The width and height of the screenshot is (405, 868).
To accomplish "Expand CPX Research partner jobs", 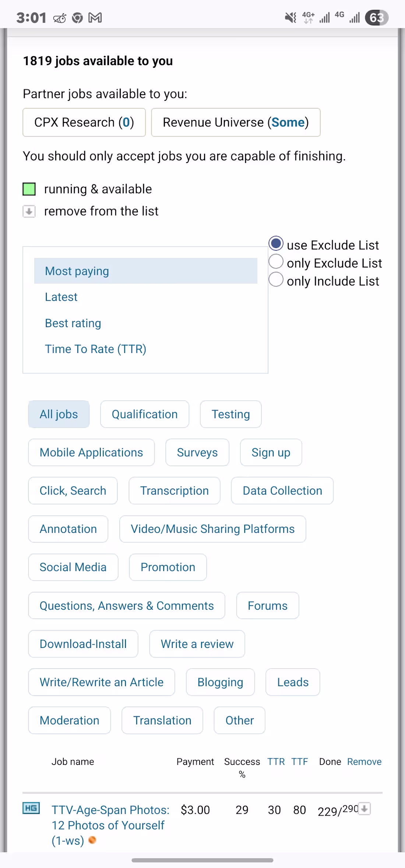I will click(x=84, y=122).
